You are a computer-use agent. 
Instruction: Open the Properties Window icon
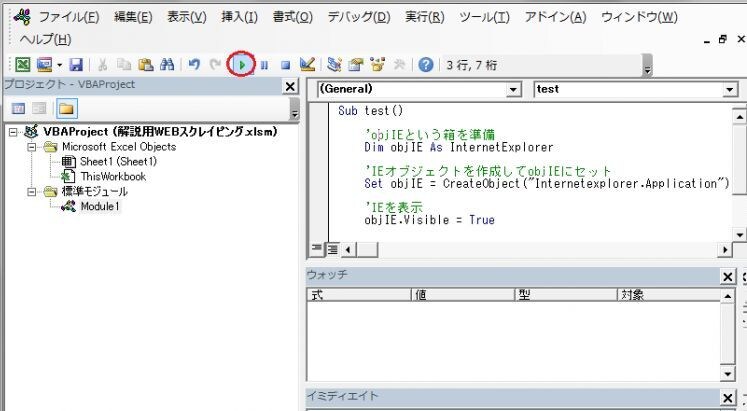coord(356,65)
